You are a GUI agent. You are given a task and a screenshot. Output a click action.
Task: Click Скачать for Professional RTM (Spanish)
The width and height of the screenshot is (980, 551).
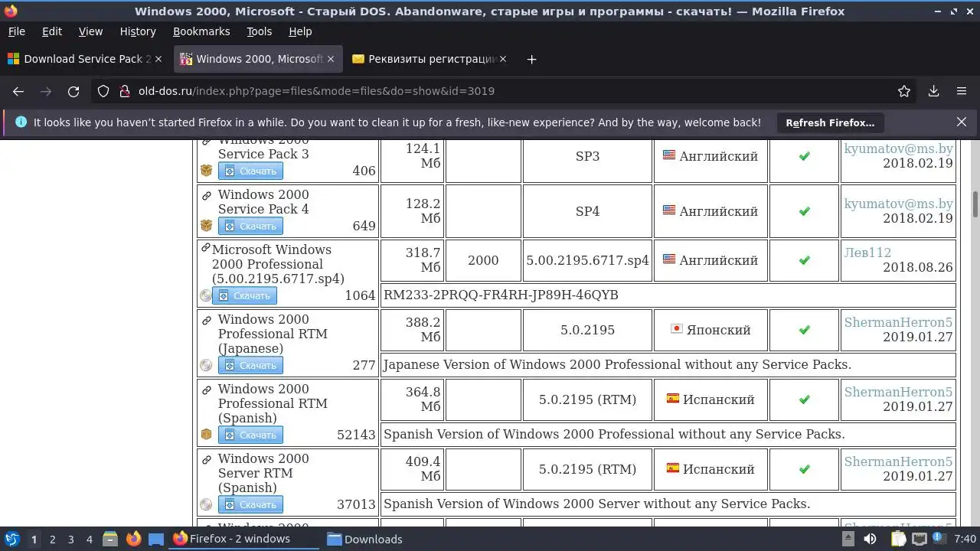250,435
